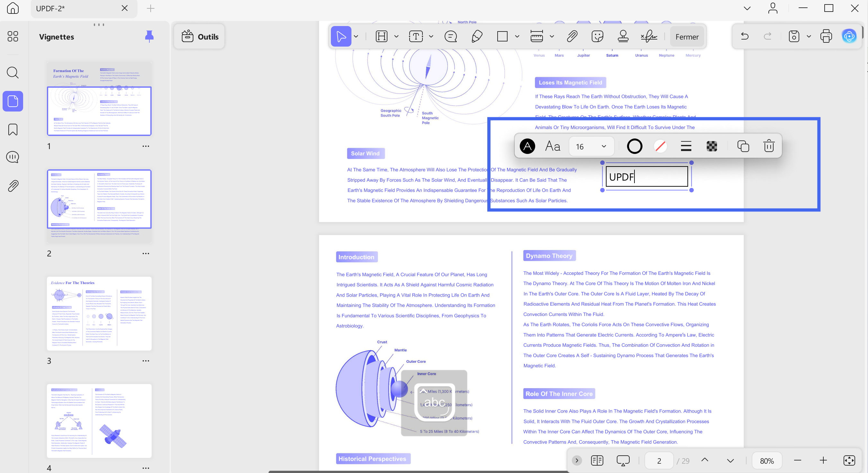Click the Fermer button

[687, 37]
